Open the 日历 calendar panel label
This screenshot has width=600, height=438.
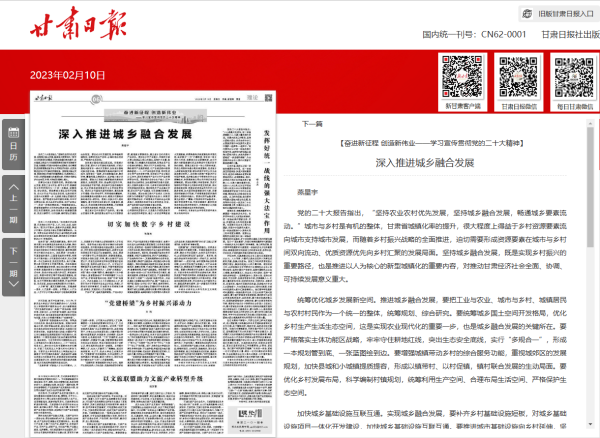13,151
